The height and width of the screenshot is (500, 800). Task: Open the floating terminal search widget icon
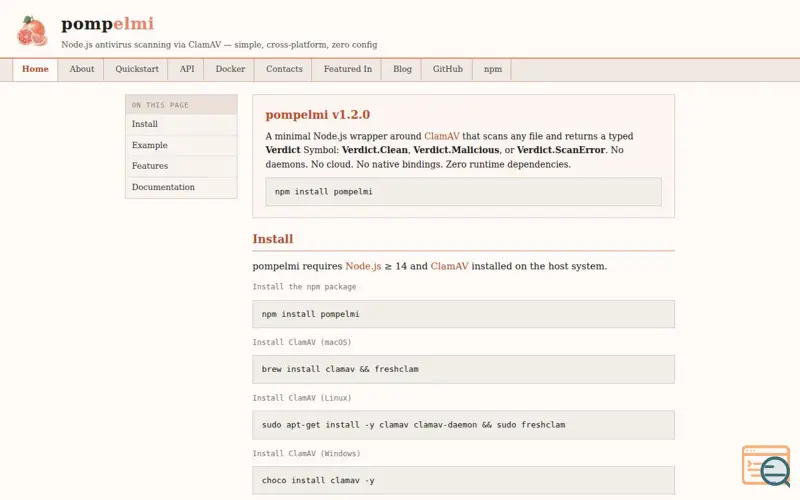766,465
